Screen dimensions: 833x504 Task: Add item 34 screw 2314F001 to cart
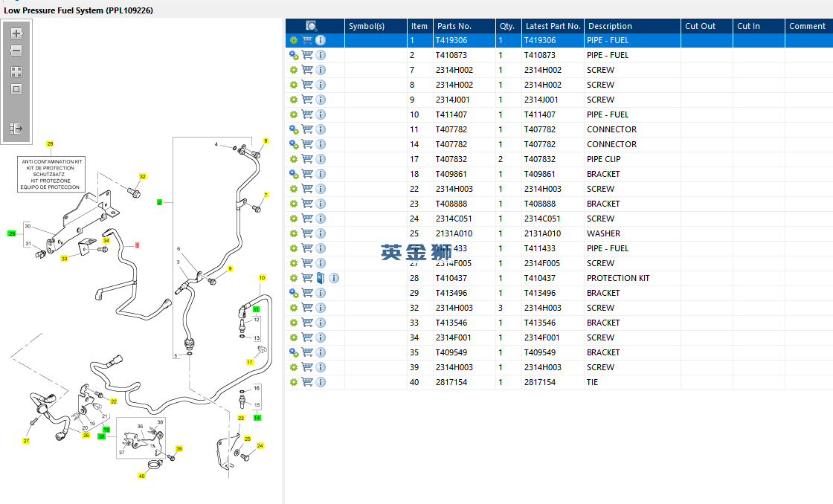tap(307, 337)
